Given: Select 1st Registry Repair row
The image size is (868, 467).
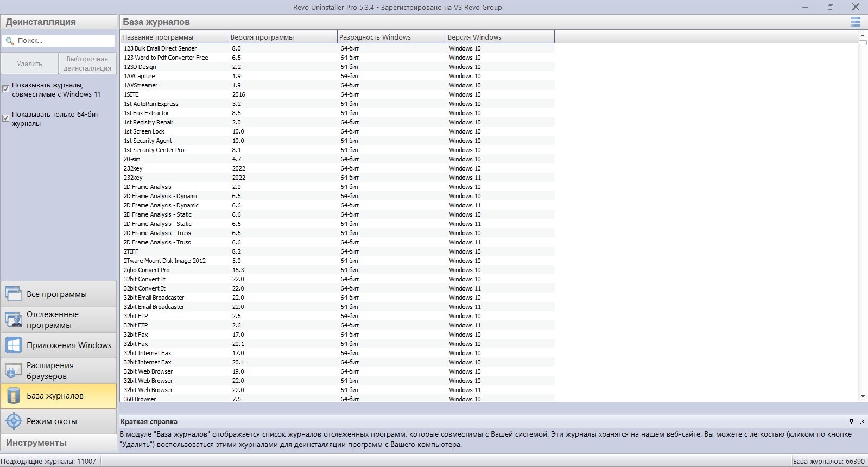Looking at the screenshot, I should [337, 122].
